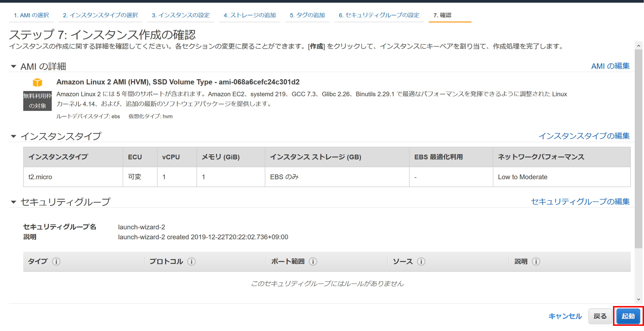The width and height of the screenshot is (644, 331).
Task: Click the EBS のみ cell
Action: 337,177
